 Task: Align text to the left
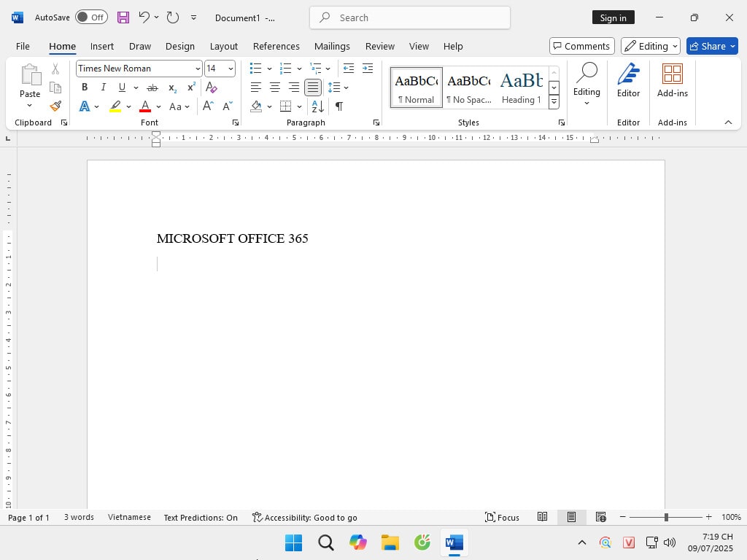[256, 87]
